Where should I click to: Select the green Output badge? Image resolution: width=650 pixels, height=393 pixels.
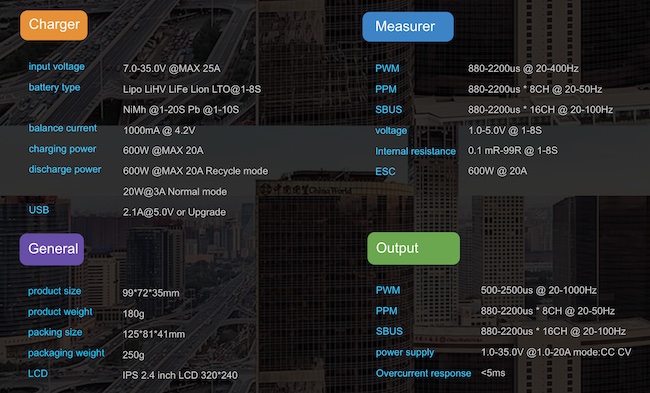[x=413, y=248]
